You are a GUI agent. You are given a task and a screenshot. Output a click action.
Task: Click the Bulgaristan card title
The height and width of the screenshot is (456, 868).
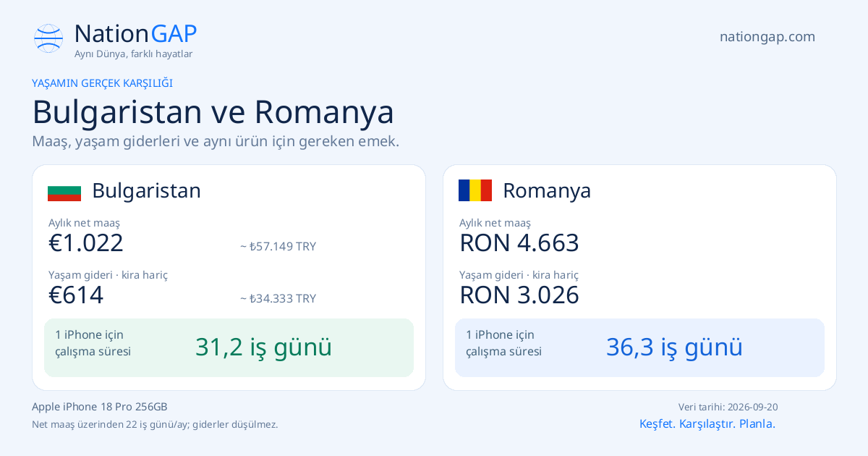pyautogui.click(x=146, y=190)
